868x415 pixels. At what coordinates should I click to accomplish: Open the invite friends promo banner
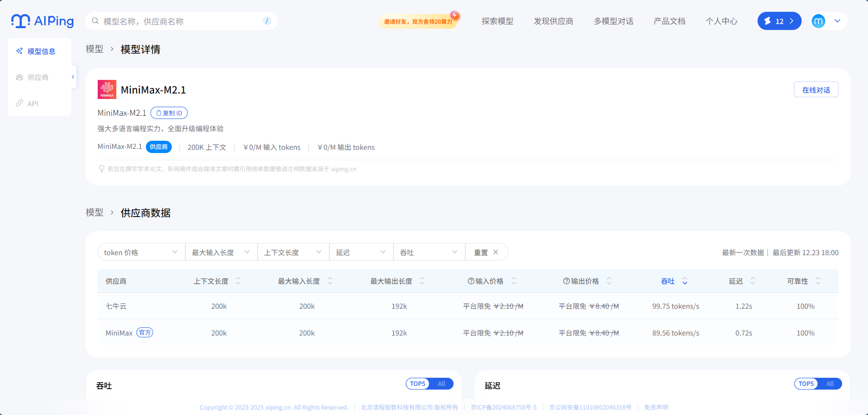[x=419, y=21]
